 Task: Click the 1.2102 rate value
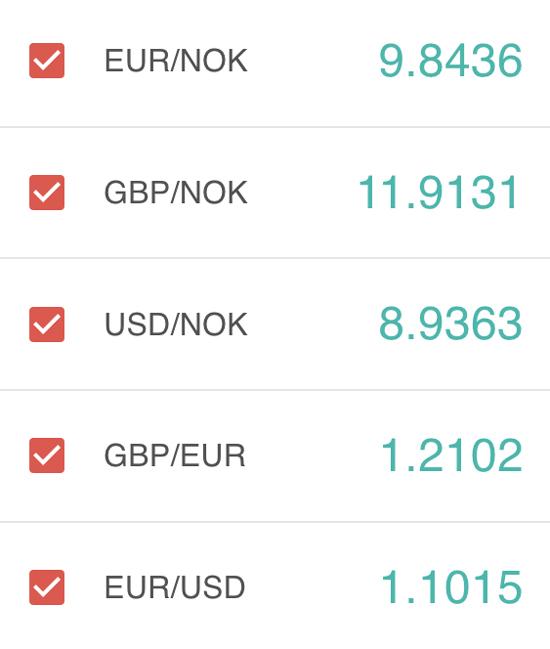click(452, 456)
